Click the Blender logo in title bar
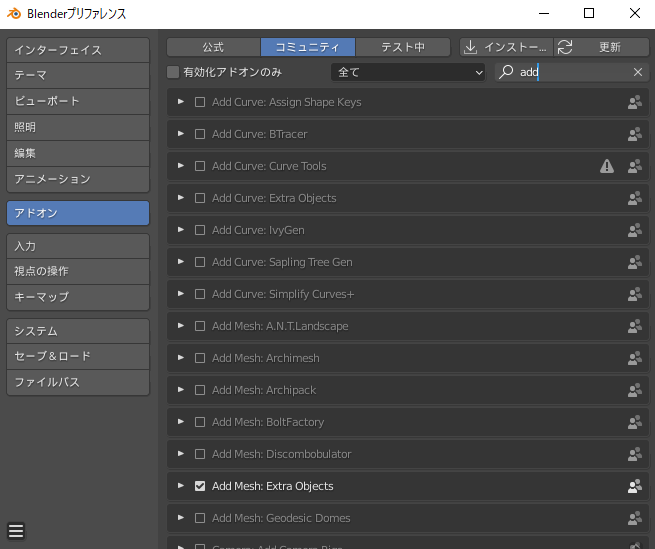 click(x=14, y=13)
